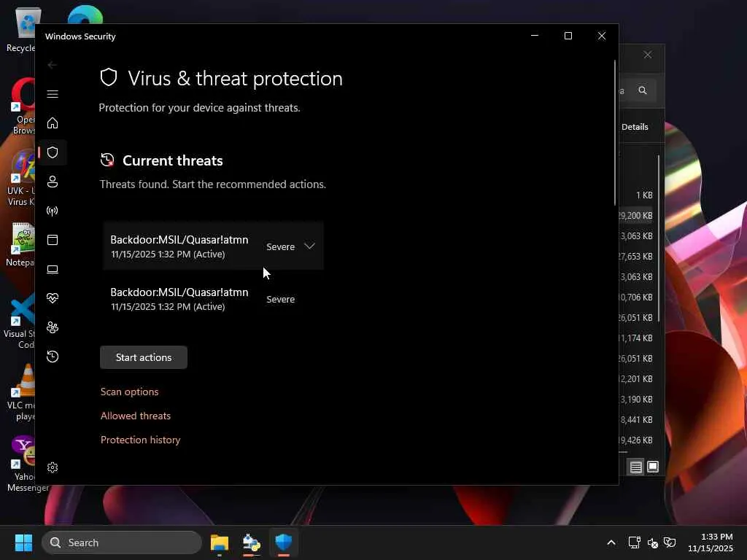The width and height of the screenshot is (747, 560).
Task: Open the Home section in Windows Security sidebar
Action: point(53,122)
